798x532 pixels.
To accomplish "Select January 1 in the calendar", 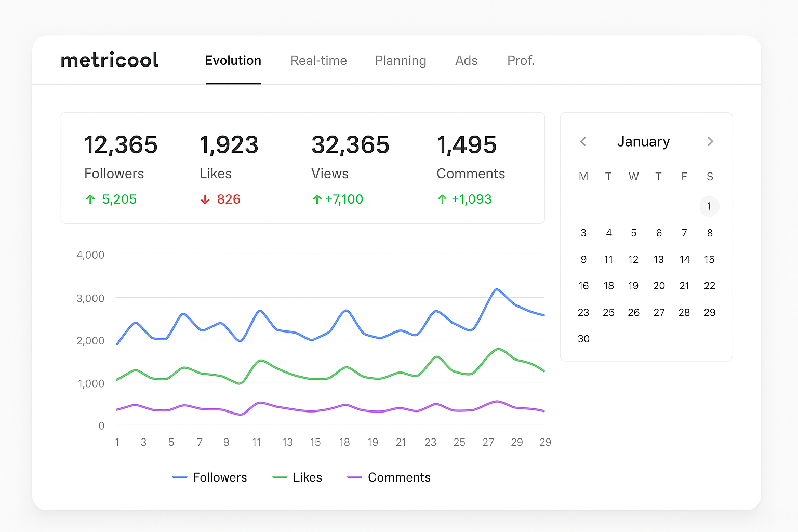I will click(x=709, y=206).
